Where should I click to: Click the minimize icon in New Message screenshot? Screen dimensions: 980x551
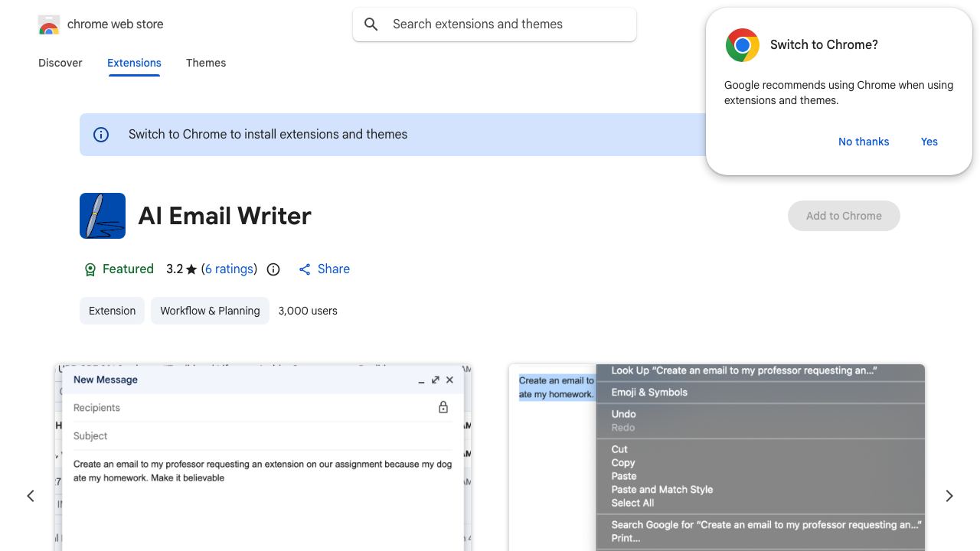[421, 380]
